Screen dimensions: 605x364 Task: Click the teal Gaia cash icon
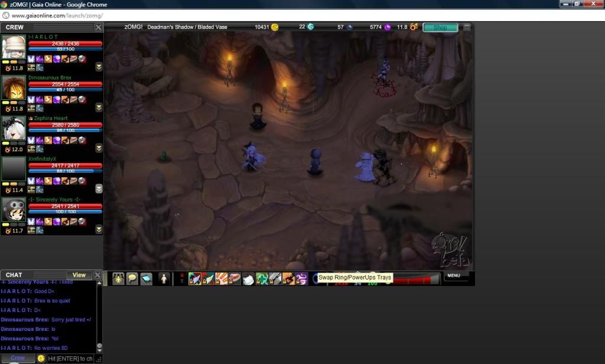(x=311, y=27)
